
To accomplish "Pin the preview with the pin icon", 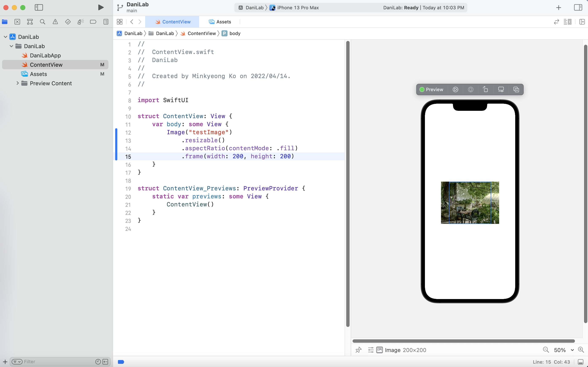I will click(x=358, y=350).
